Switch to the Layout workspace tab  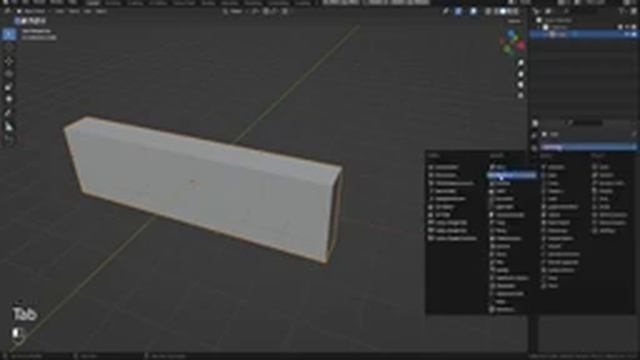coord(93,3)
